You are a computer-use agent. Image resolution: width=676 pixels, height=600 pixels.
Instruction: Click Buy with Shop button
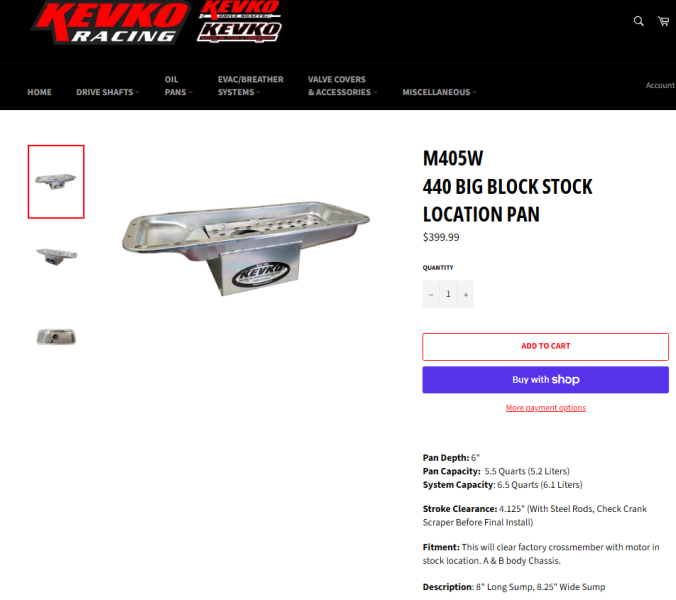coord(545,380)
